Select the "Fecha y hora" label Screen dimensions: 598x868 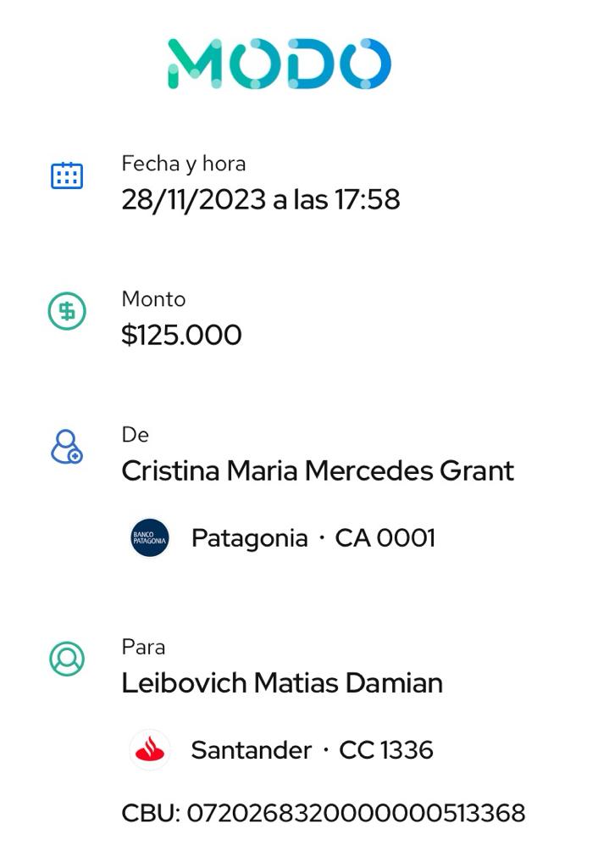pyautogui.click(x=184, y=163)
